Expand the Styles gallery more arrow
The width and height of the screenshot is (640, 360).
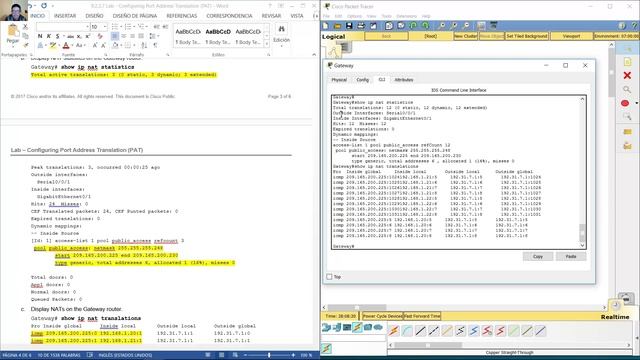pyautogui.click(x=267, y=44)
